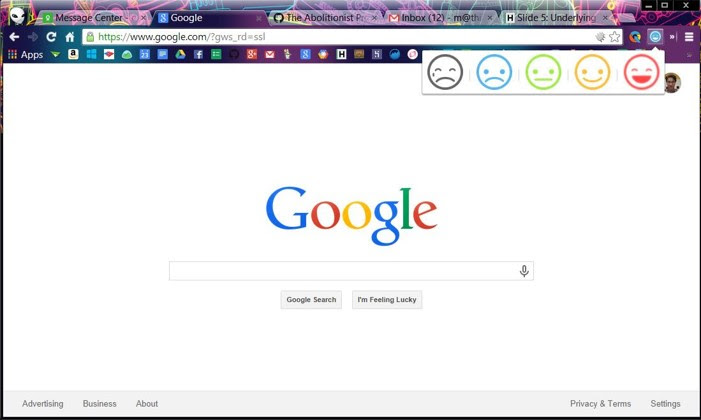The height and width of the screenshot is (420, 701).
Task: Click the gray gear icon in address bar
Action: click(600, 37)
